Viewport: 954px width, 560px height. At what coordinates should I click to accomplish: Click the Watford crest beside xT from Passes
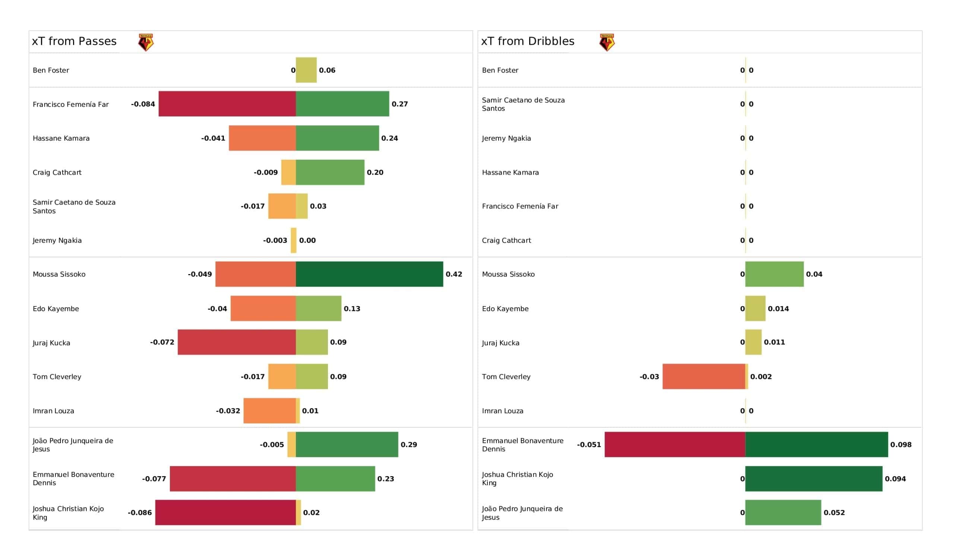146,42
